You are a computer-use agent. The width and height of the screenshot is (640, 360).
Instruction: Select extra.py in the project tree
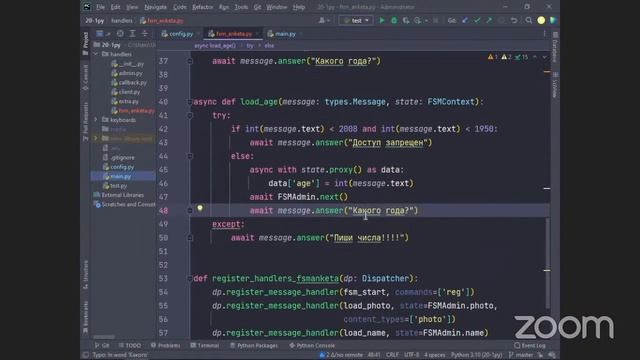(125, 101)
